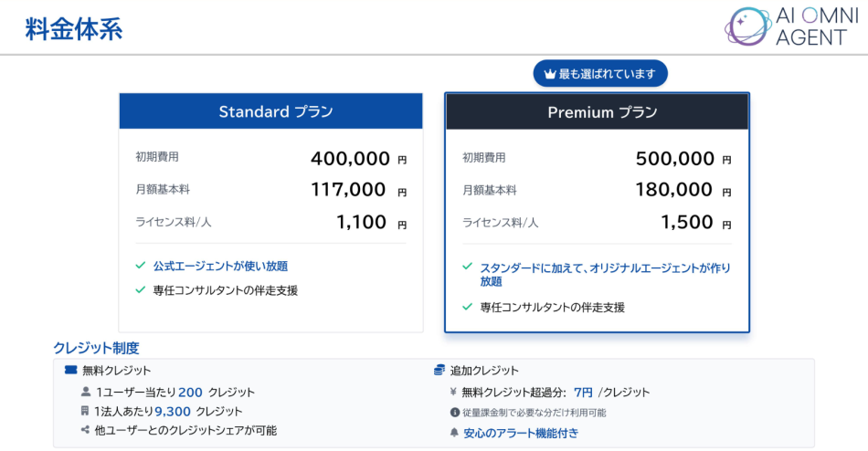Screen dimensions: 868x451
Task: Click 安心のアラート機能付き text
Action: click(x=521, y=433)
